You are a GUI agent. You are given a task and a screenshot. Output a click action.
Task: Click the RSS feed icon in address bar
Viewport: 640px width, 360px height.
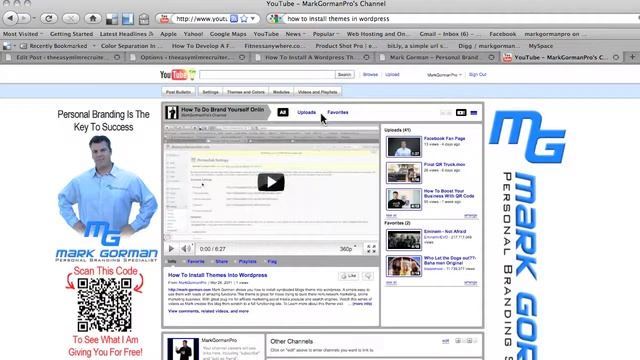pos(234,19)
